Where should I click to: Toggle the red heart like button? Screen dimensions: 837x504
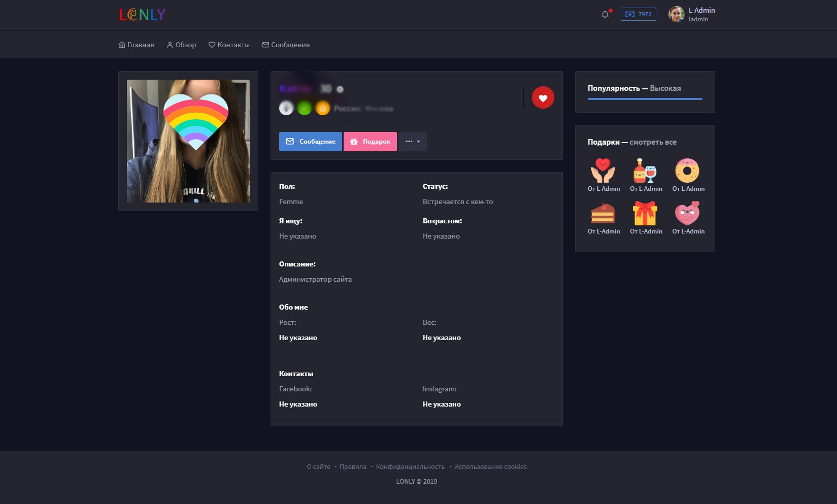click(543, 97)
